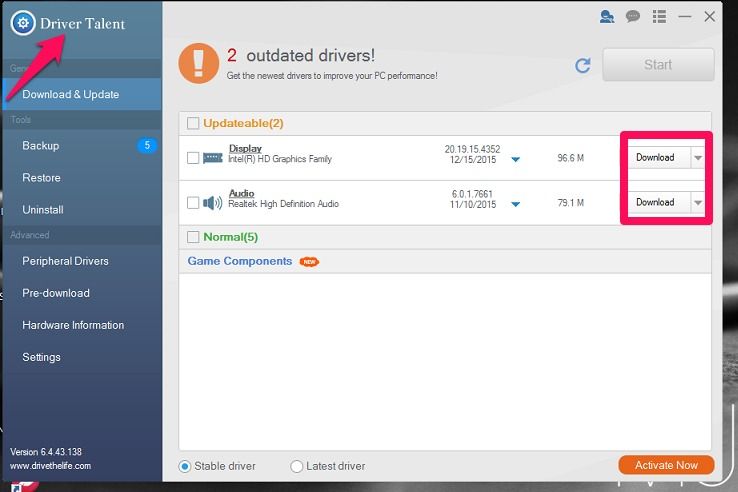Screen dimensions: 738x492
Task: Open Display Download button dropdown arrow
Action: [698, 158]
